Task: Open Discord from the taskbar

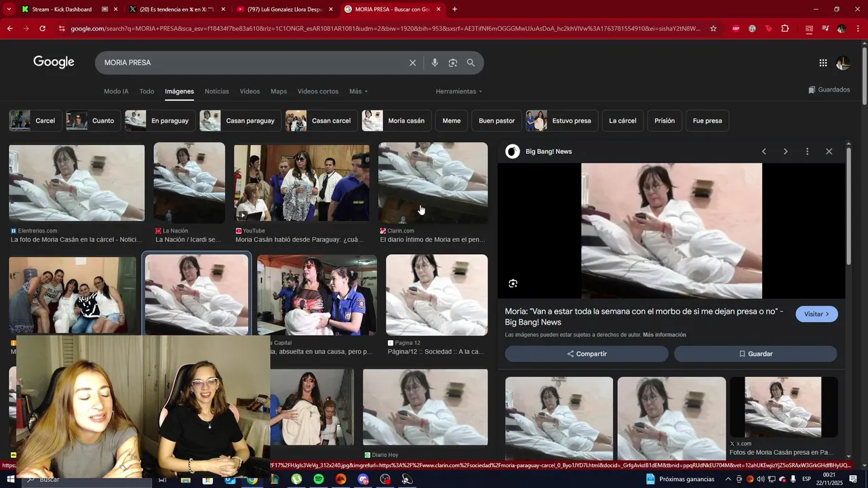Action: click(363, 479)
